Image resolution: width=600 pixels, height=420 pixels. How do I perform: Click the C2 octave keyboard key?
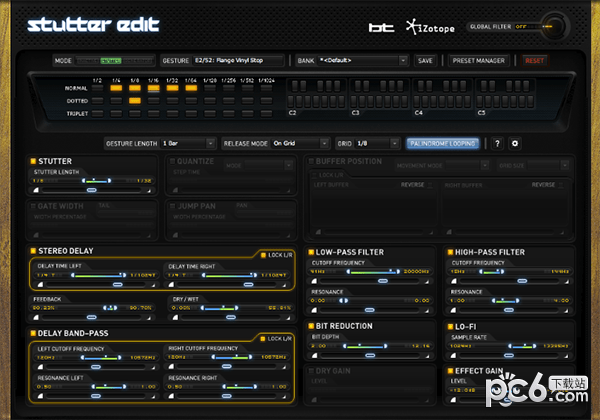point(292,101)
